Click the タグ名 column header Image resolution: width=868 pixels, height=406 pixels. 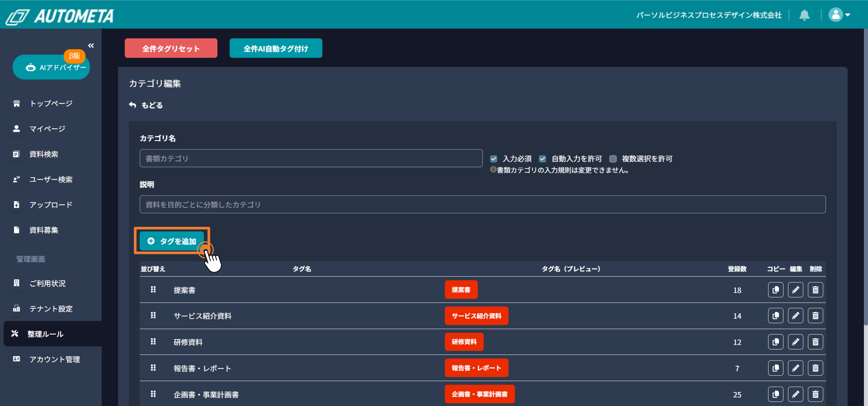[x=302, y=269]
